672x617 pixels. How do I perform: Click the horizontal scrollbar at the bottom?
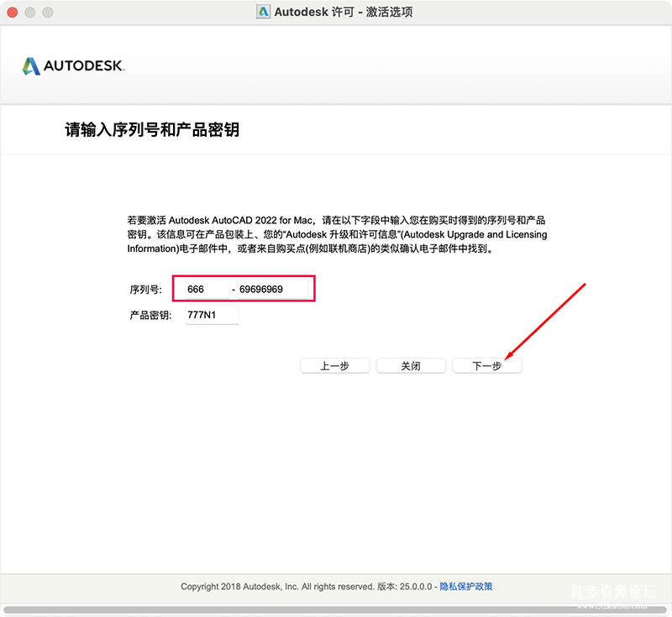[x=335, y=609]
